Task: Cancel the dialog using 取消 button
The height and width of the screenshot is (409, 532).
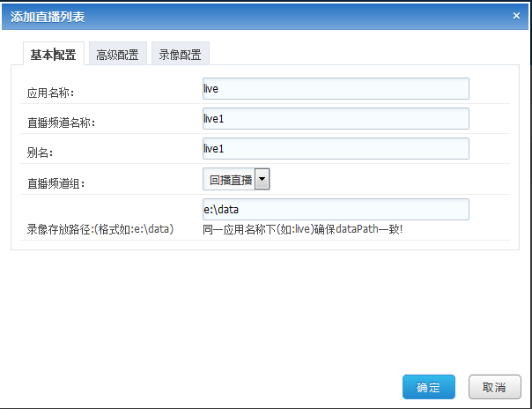Action: (495, 387)
